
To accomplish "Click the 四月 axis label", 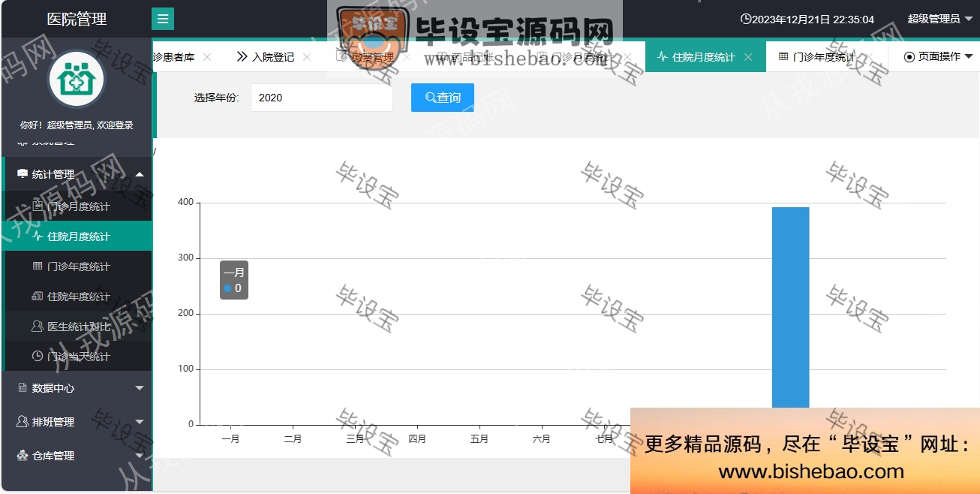I will tap(417, 439).
